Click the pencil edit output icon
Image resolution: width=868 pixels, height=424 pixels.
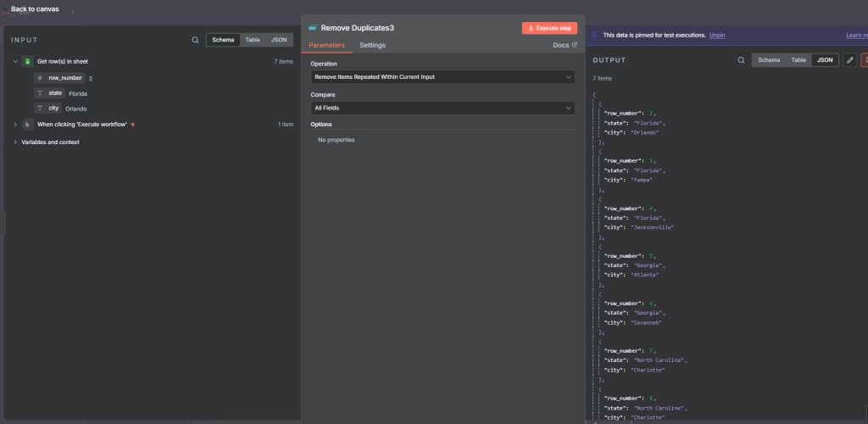tap(849, 60)
